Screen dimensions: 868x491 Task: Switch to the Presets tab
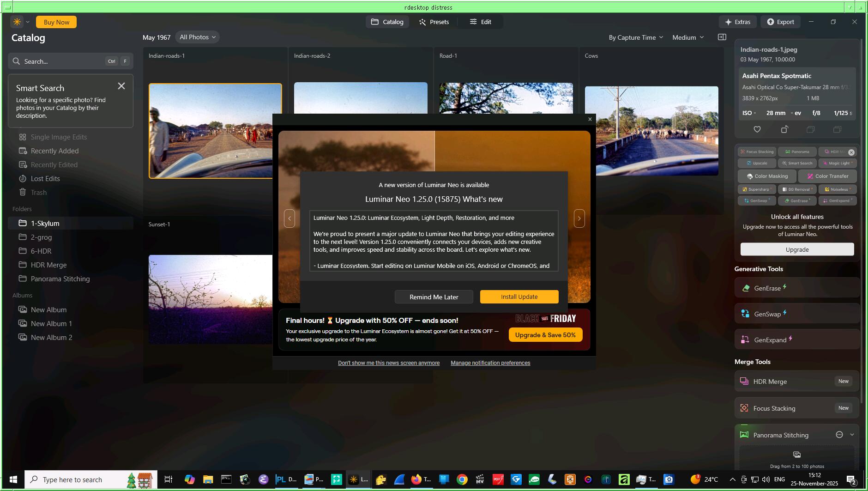pos(434,22)
